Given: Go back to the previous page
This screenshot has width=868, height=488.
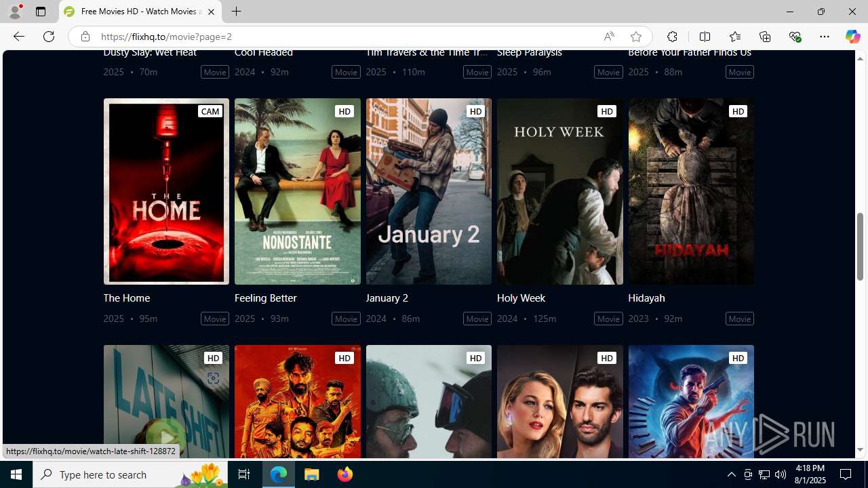Looking at the screenshot, I should [x=18, y=37].
